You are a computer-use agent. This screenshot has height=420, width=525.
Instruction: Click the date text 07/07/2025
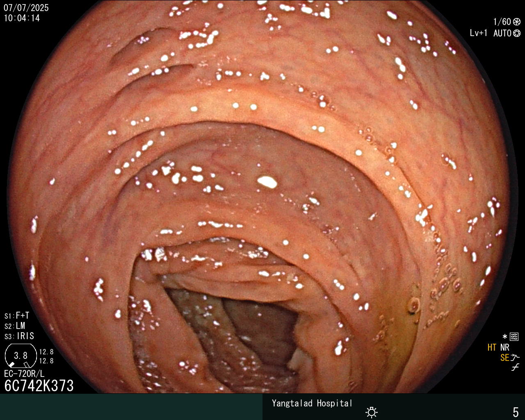point(26,8)
